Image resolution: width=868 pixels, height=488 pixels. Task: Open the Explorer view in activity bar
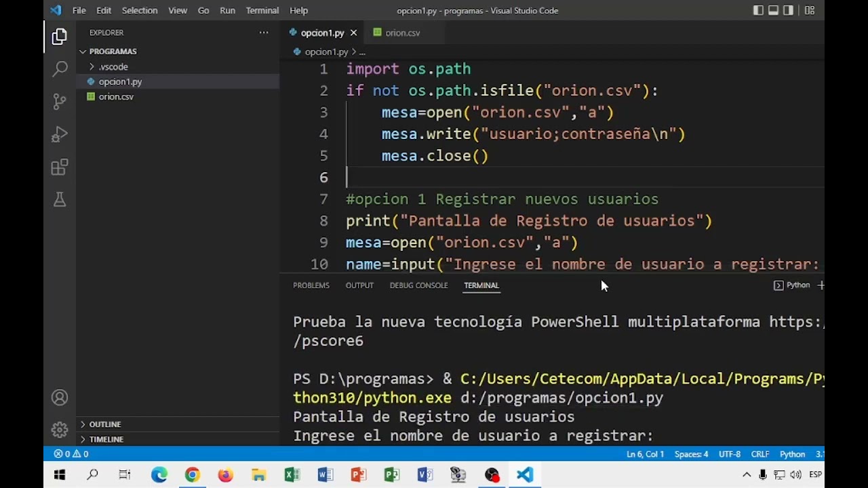[60, 36]
